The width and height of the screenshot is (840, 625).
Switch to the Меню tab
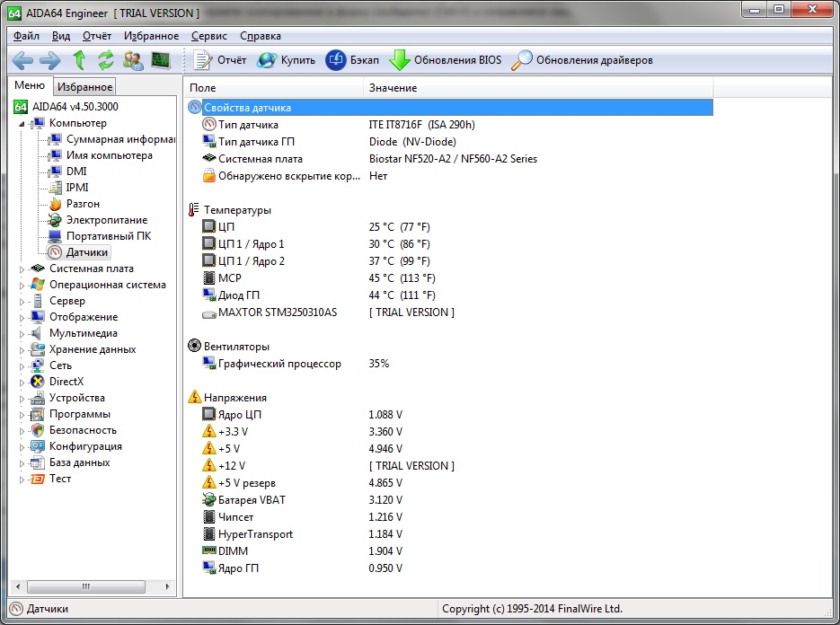[x=30, y=85]
